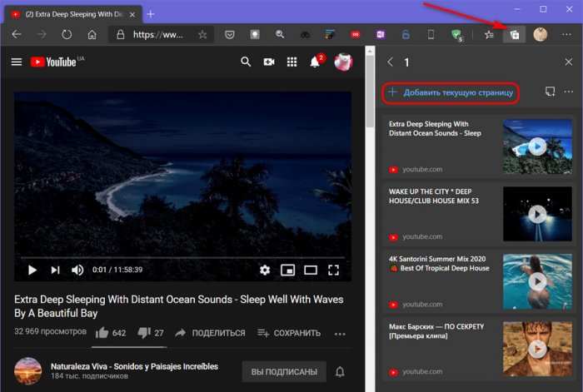This screenshot has height=392, width=583.
Task: Click the video settings gear icon
Action: pyautogui.click(x=265, y=270)
